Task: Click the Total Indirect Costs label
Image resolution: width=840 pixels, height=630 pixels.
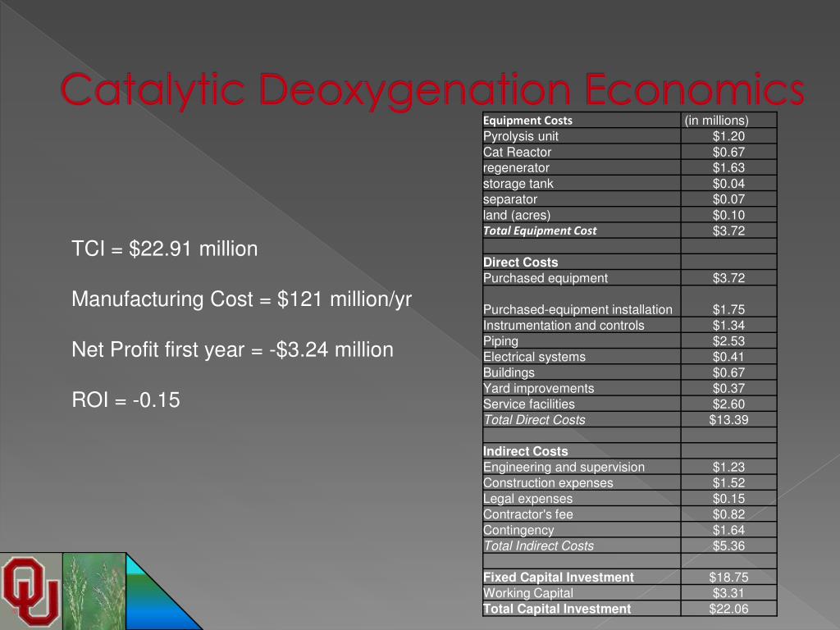Action: (538, 546)
